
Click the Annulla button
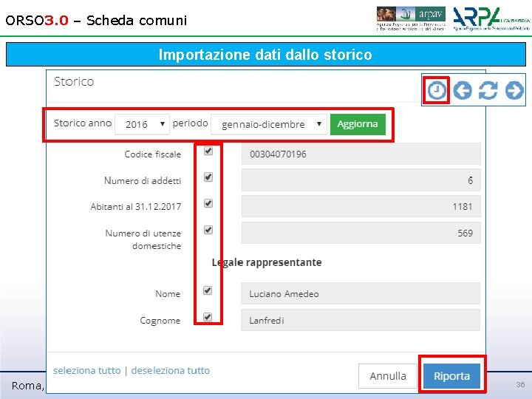pos(388,376)
